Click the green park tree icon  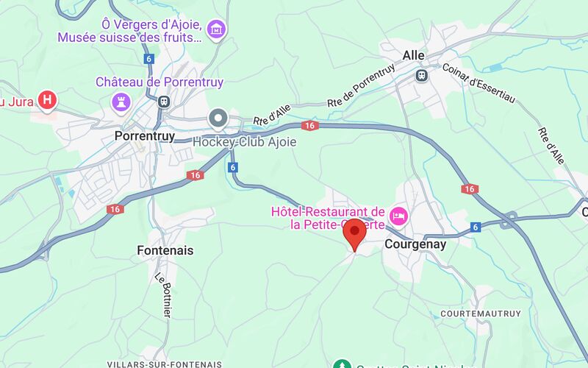coord(342,364)
